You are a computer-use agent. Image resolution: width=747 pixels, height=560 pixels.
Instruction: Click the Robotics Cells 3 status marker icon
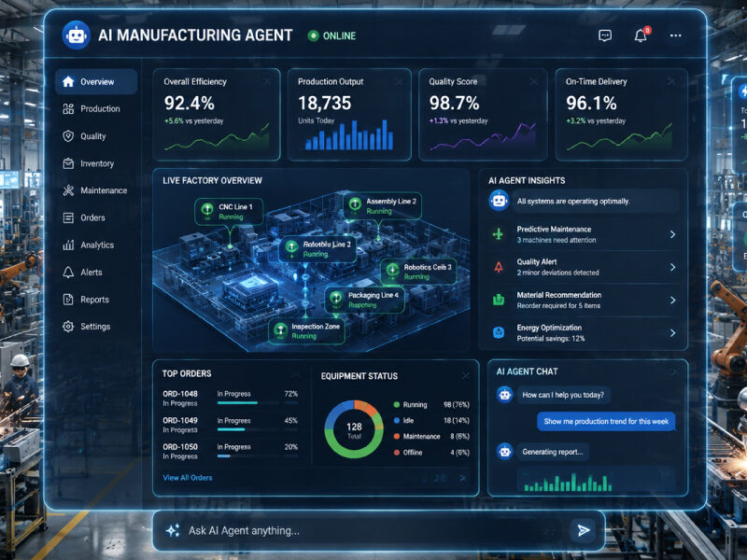click(x=392, y=270)
